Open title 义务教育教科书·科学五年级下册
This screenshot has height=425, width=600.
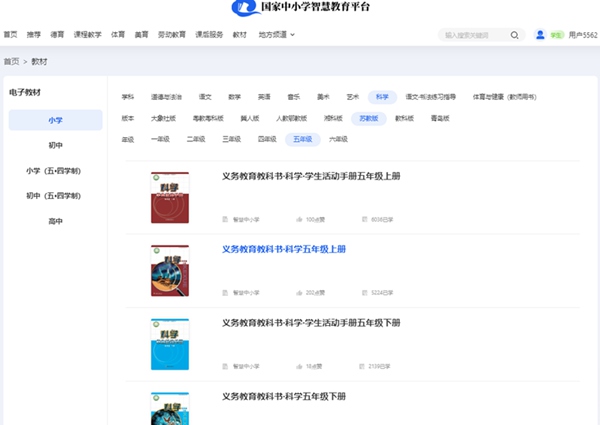(x=284, y=396)
